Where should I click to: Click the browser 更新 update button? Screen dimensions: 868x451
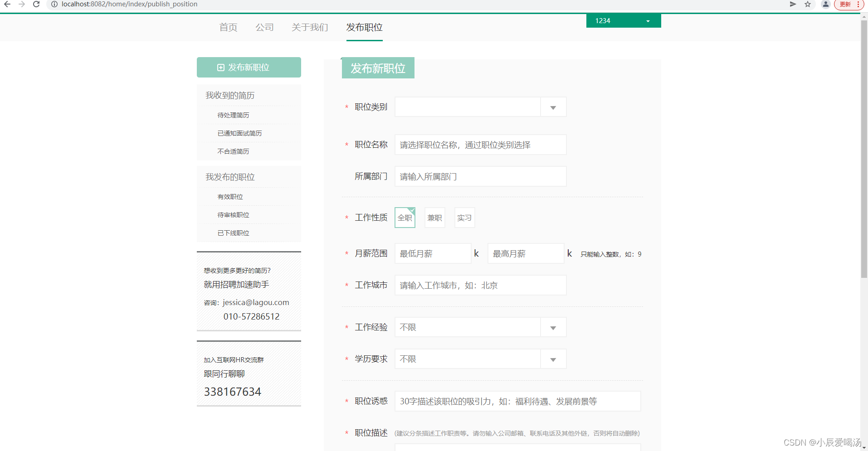click(848, 4)
